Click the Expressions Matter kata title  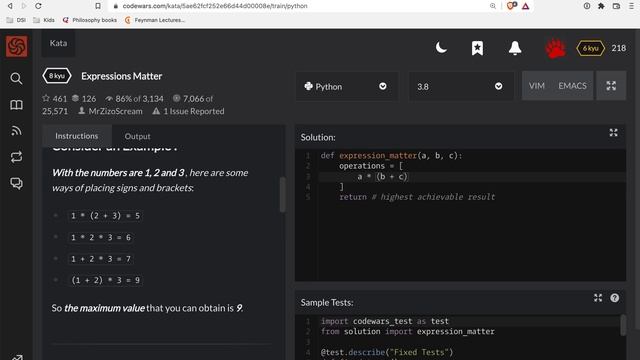(x=122, y=76)
